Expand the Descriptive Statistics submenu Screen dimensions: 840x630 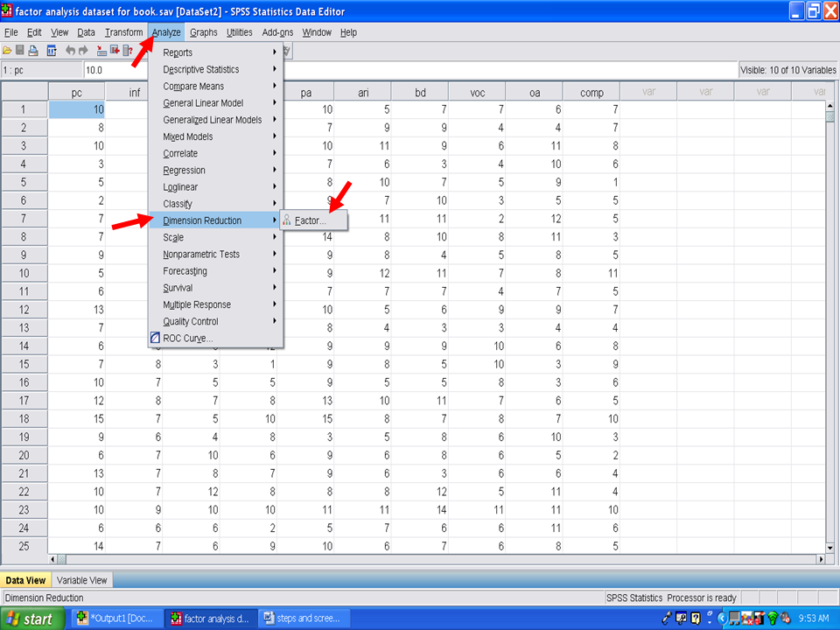coord(200,69)
